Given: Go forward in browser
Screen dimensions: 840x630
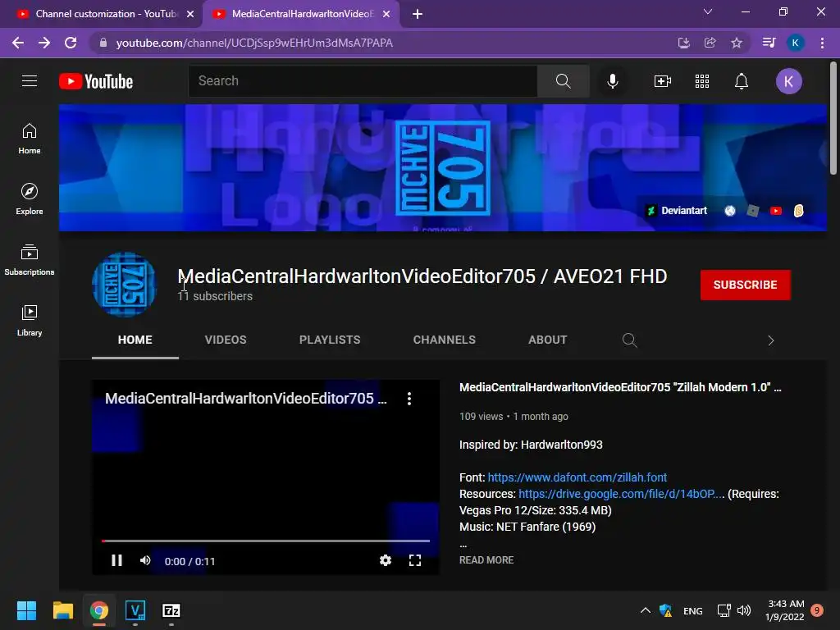Looking at the screenshot, I should (x=44, y=43).
